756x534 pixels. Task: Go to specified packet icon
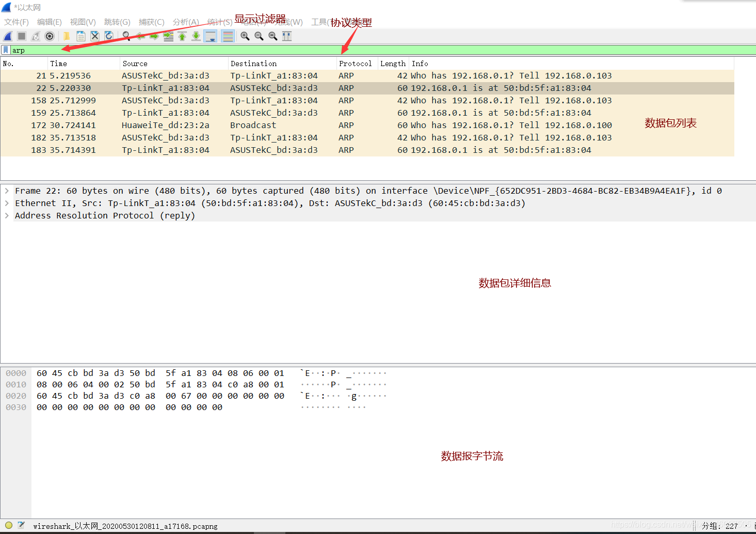pos(168,36)
